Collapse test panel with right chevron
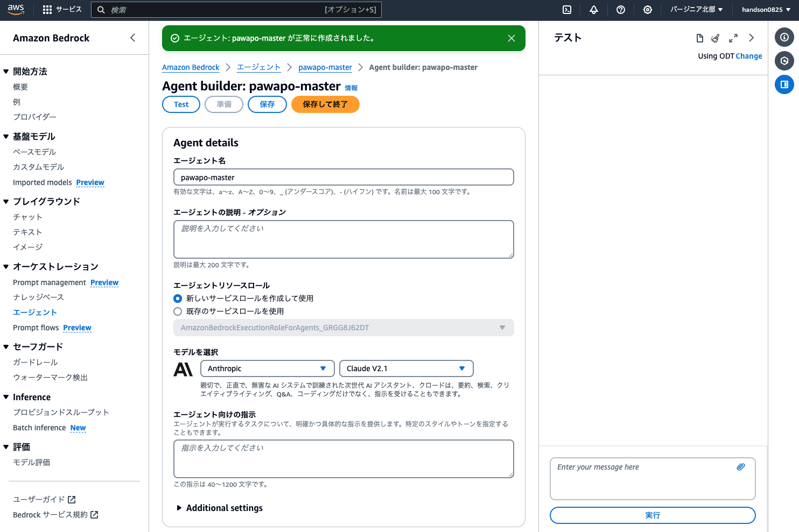Viewport: 799px width, 532px height. tap(752, 38)
